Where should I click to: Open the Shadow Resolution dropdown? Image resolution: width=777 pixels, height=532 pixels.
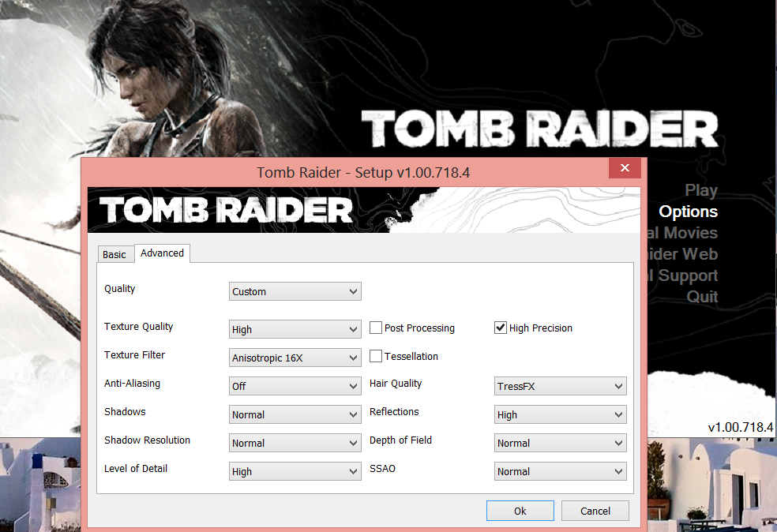[x=295, y=443]
